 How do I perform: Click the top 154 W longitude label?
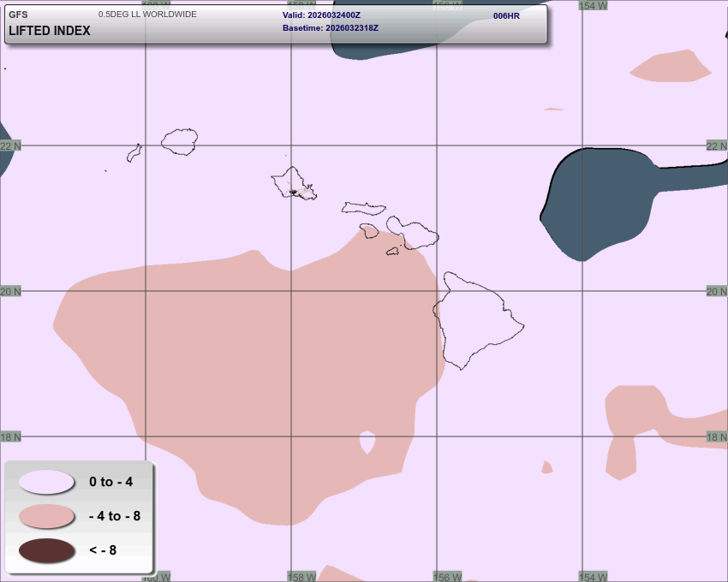(x=593, y=5)
